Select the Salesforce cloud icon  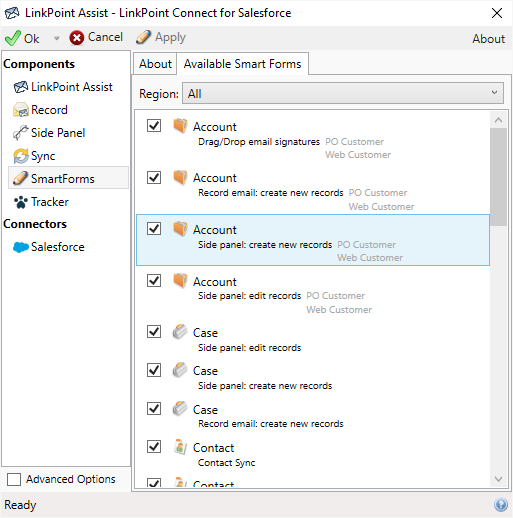point(21,247)
